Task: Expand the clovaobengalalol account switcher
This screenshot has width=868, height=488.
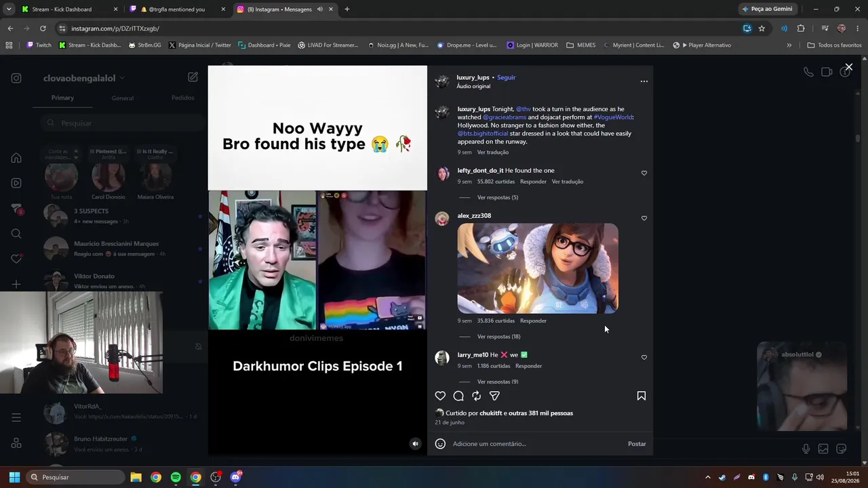Action: (84, 78)
